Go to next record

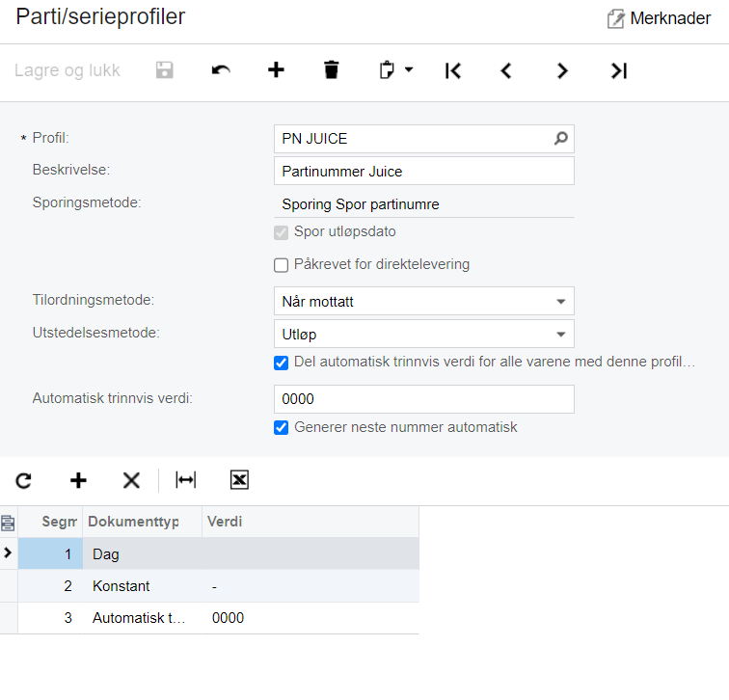562,70
